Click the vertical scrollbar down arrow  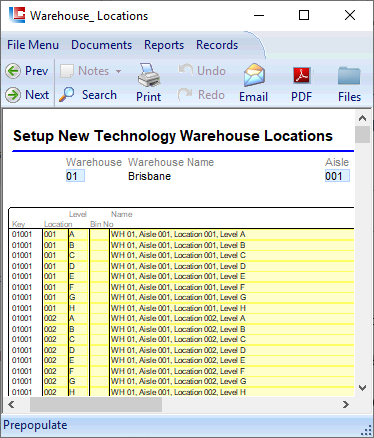pyautogui.click(x=362, y=388)
